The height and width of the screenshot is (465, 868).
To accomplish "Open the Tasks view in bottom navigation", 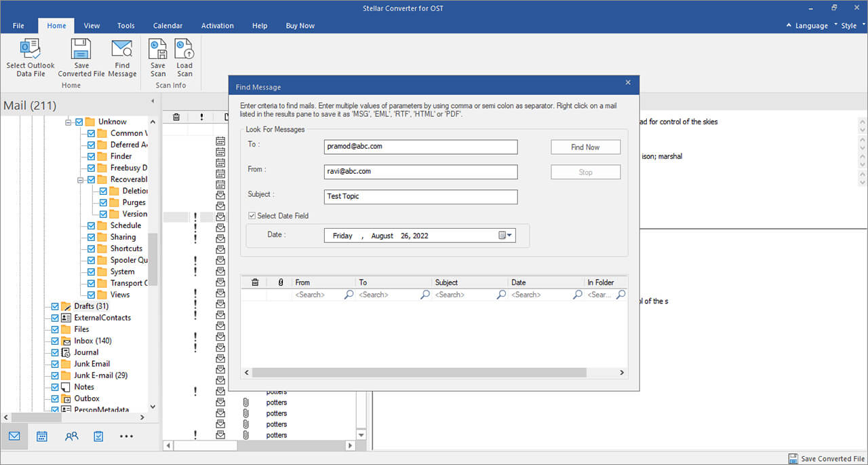I will pyautogui.click(x=98, y=436).
